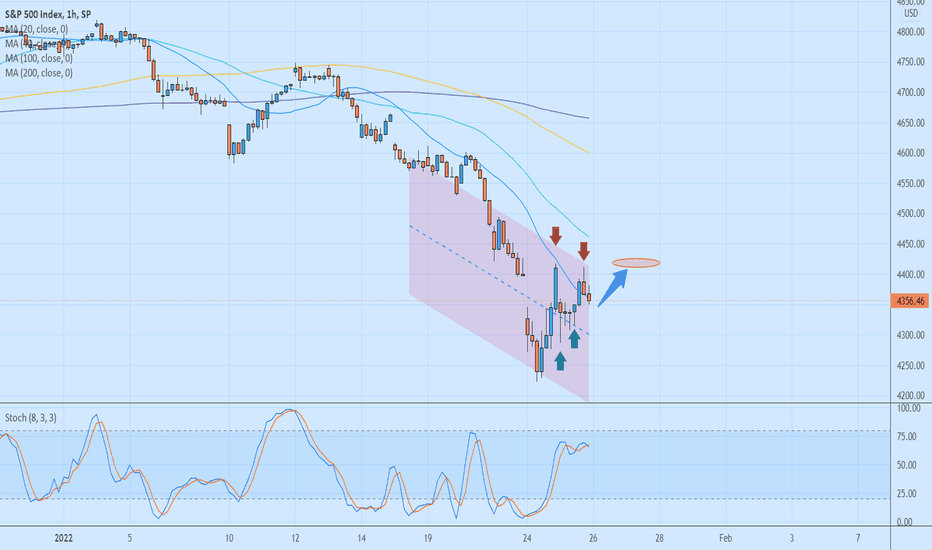Select the MA (200, close, 0) indicator legend
Image resolution: width=932 pixels, height=550 pixels.
click(x=39, y=73)
